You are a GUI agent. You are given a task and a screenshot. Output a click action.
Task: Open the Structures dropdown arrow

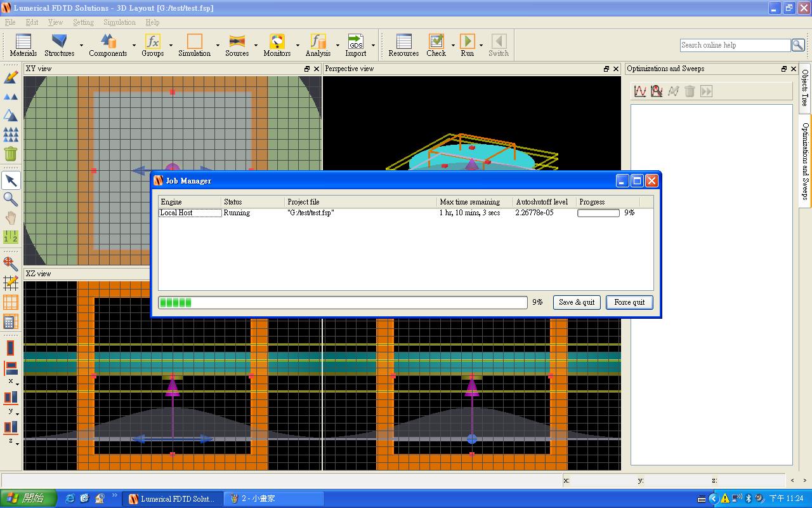(x=81, y=45)
